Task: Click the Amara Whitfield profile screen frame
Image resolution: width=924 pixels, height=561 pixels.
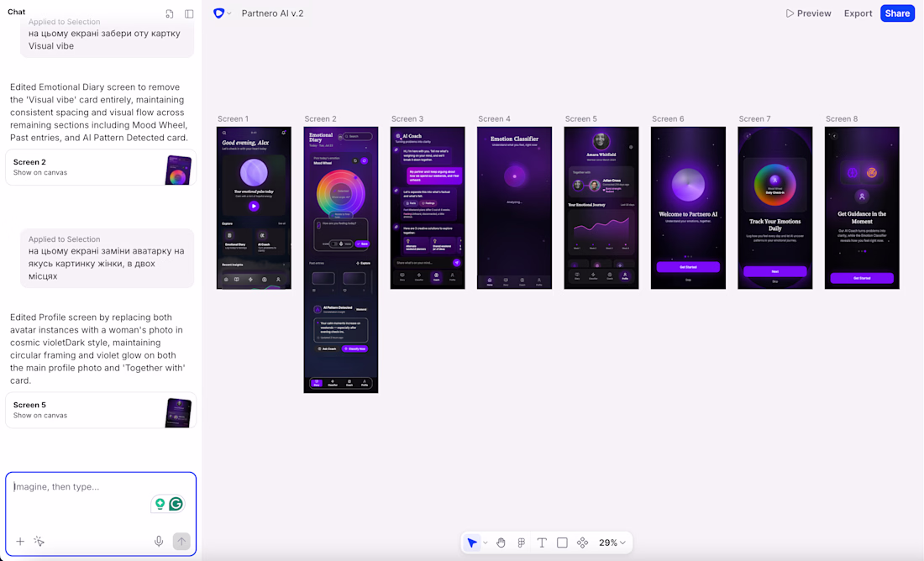Action: pyautogui.click(x=601, y=208)
